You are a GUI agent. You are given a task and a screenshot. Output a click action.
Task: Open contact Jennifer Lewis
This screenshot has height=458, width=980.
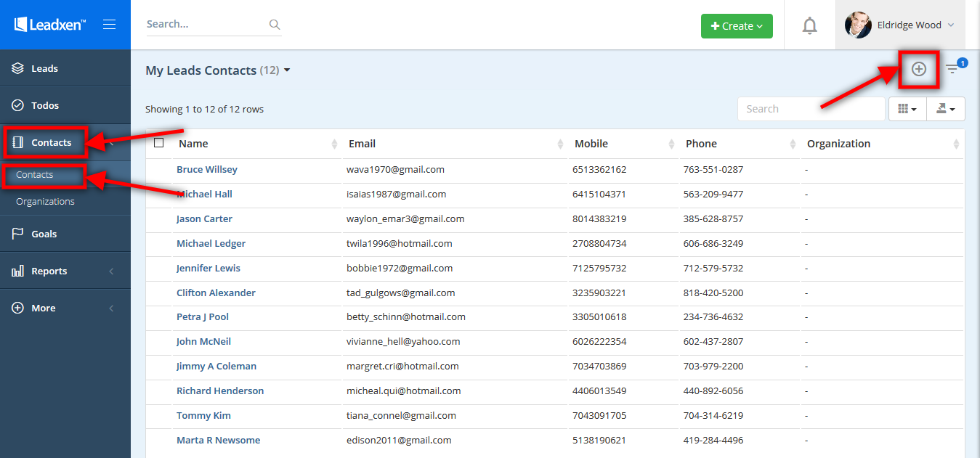(208, 269)
